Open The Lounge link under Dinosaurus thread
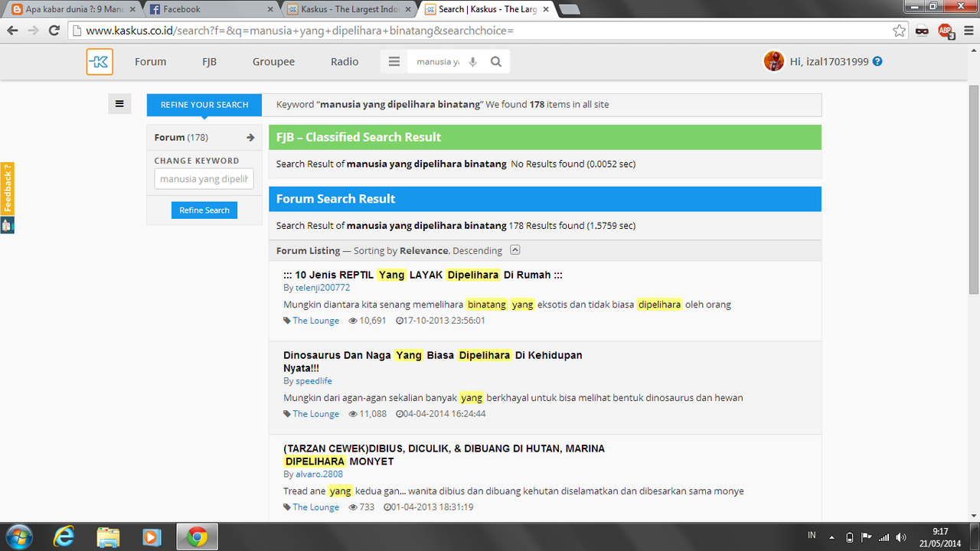Image resolution: width=980 pixels, height=551 pixels. click(x=315, y=414)
